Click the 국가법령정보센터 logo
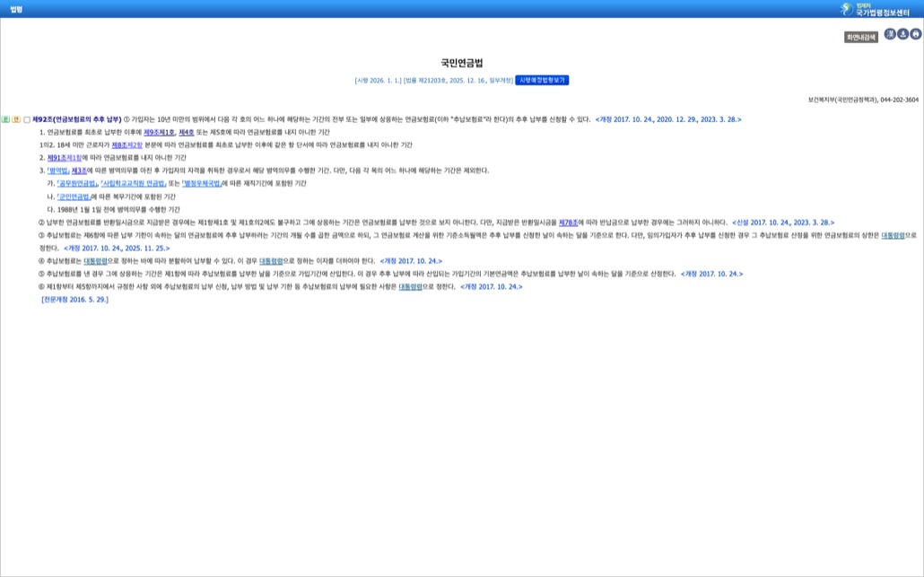Viewport: 924px width, 577px height. pyautogui.click(x=876, y=9)
